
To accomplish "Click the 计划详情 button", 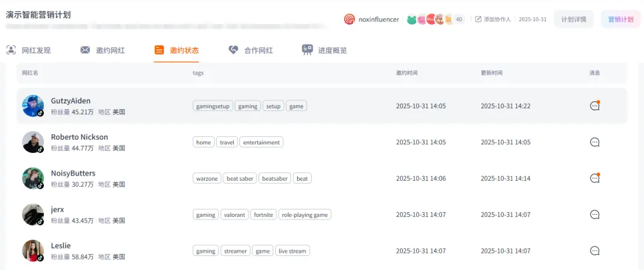I will [574, 19].
